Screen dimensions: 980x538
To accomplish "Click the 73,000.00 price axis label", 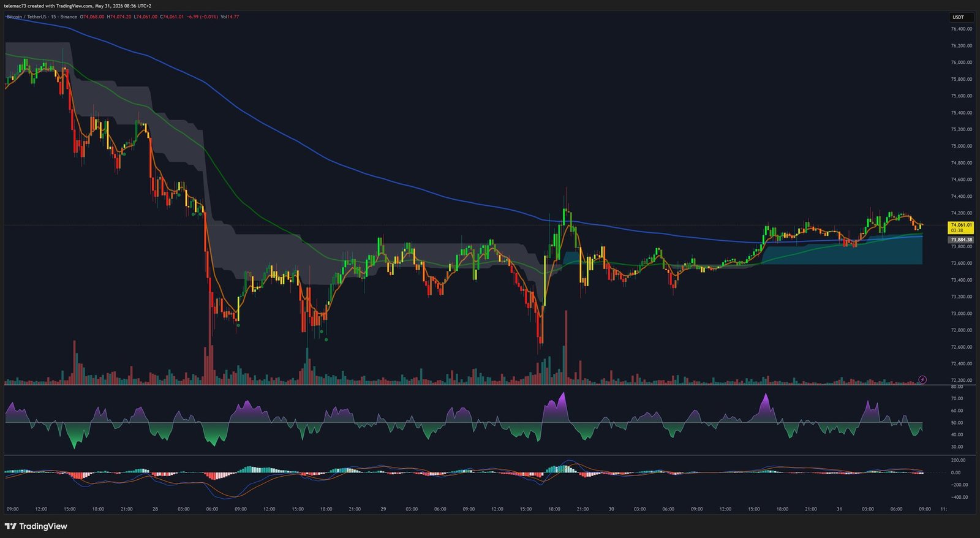I will point(961,314).
